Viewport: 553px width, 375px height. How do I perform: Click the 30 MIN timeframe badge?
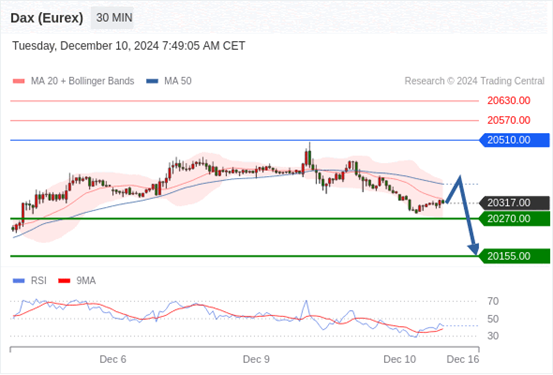(112, 18)
